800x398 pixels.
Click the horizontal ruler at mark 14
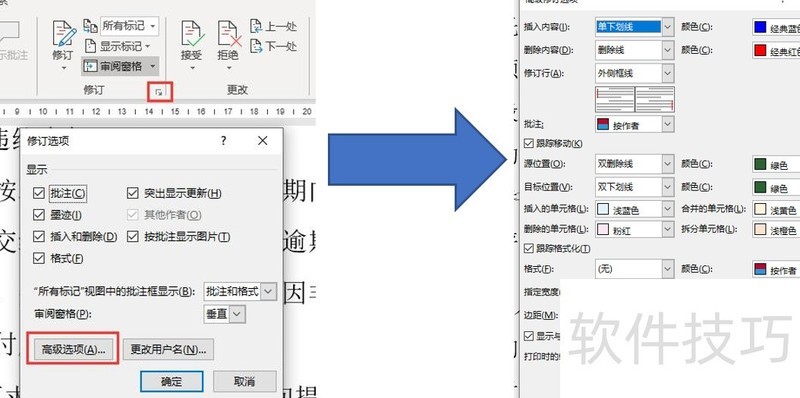coord(148,111)
